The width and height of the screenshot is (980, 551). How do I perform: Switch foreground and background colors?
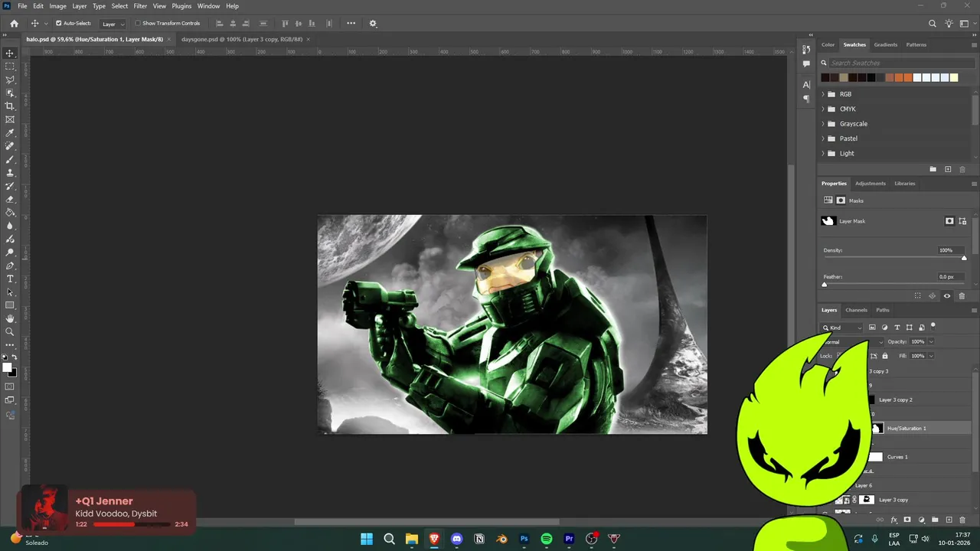coord(15,357)
